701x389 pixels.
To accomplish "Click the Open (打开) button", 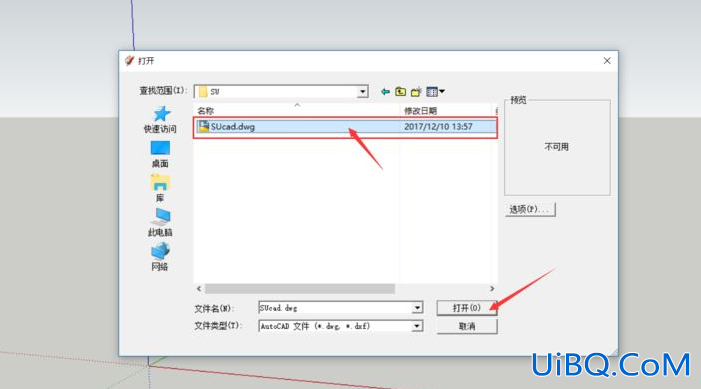I will (x=467, y=308).
